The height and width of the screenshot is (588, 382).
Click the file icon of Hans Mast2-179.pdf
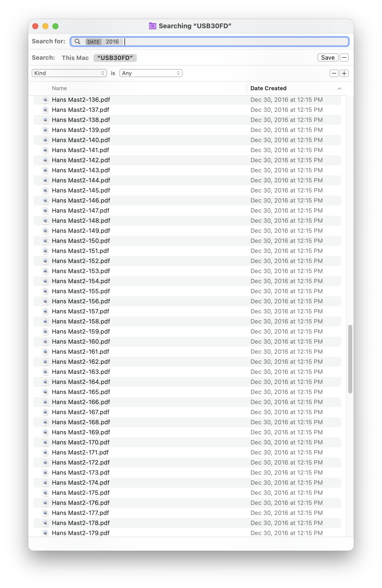tap(45, 533)
